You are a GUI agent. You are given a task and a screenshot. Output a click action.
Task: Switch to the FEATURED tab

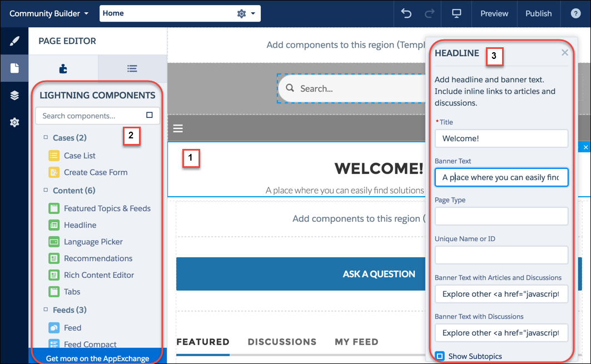click(x=203, y=342)
